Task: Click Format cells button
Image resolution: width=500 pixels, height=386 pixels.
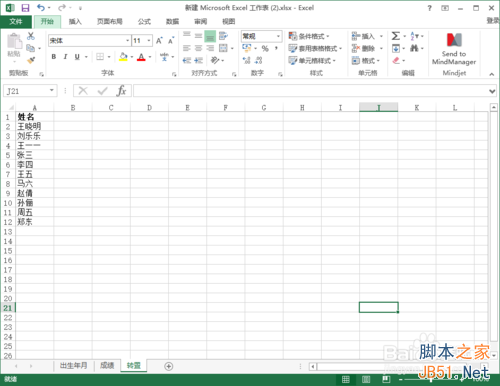Action: 366,61
